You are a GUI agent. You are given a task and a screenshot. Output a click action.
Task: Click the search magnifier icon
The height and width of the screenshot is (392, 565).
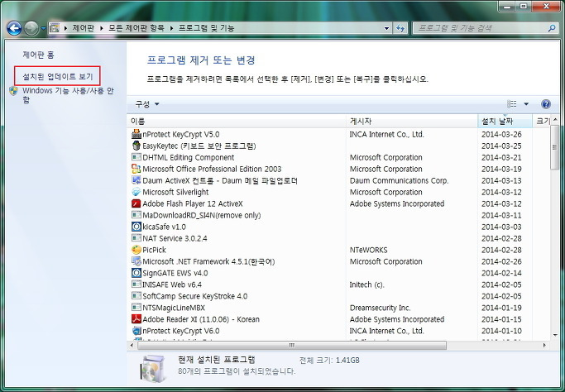point(552,28)
